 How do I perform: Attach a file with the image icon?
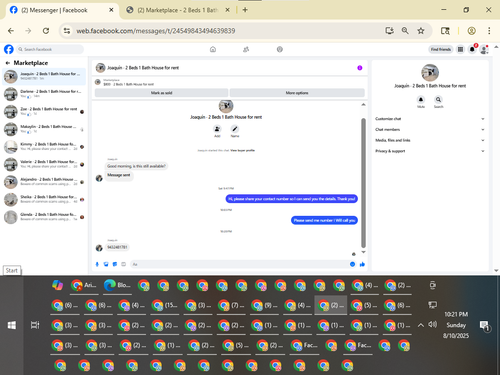106,264
